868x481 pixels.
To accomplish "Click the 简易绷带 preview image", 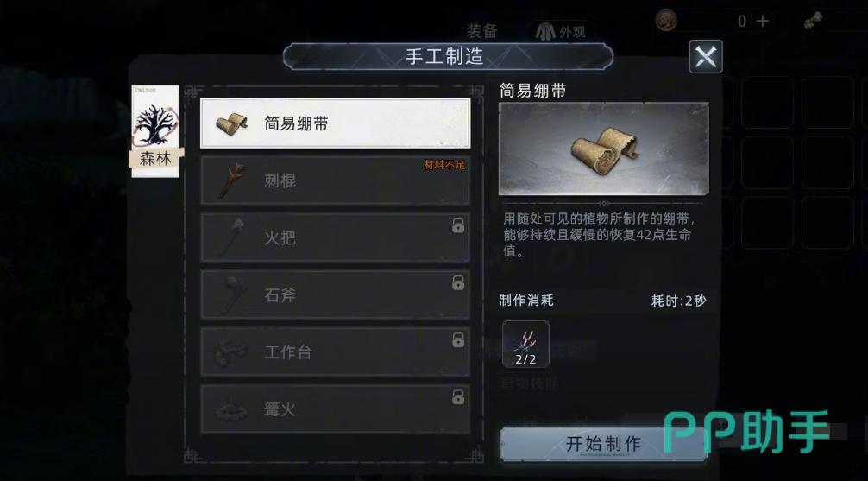I will (603, 149).
